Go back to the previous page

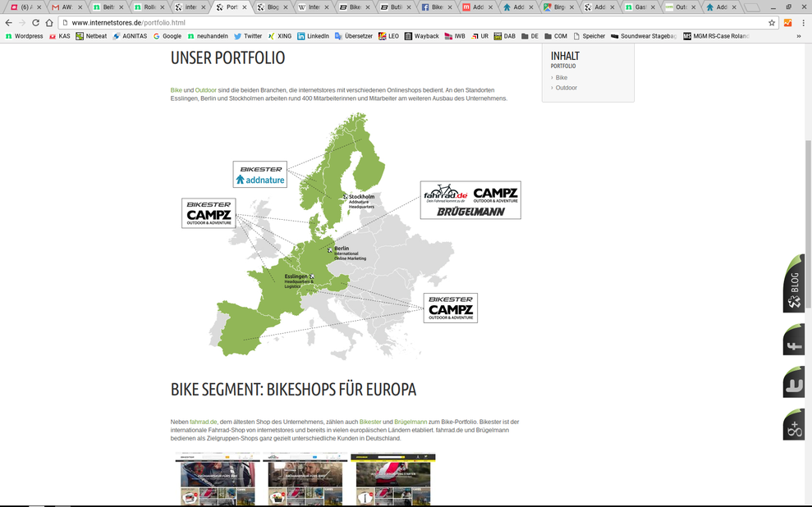pos(9,23)
